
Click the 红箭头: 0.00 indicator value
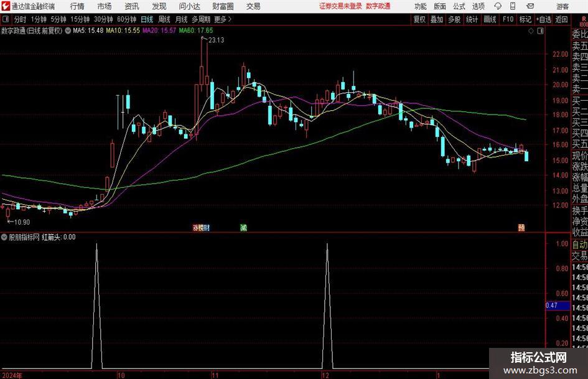pyautogui.click(x=58, y=237)
